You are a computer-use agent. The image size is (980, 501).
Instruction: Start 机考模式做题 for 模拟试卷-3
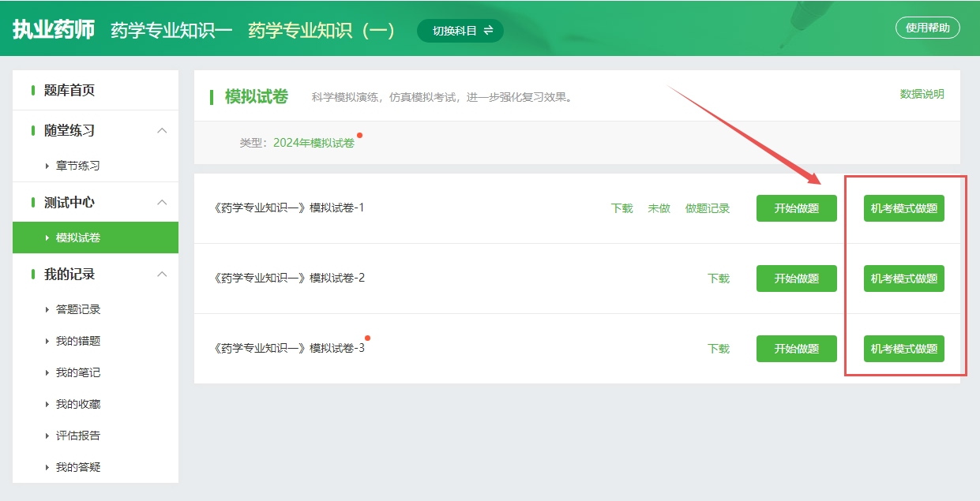[x=903, y=349]
